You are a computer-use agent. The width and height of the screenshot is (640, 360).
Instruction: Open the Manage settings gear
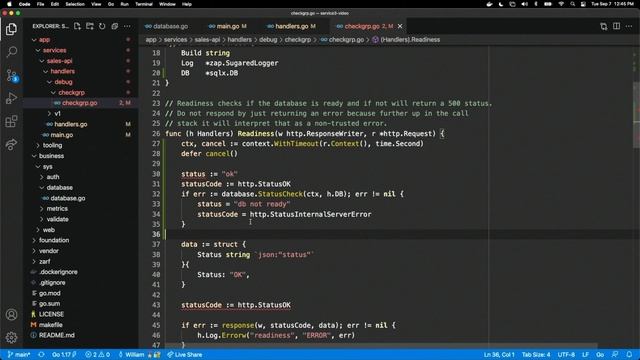pyautogui.click(x=11, y=337)
